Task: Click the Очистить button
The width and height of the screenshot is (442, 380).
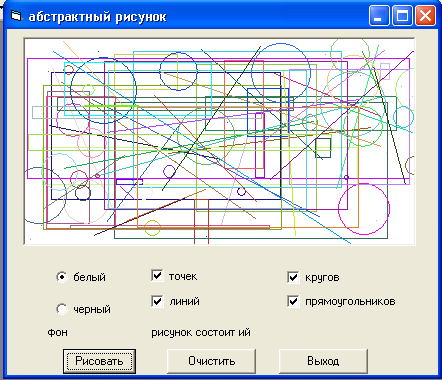Action: pyautogui.click(x=211, y=361)
